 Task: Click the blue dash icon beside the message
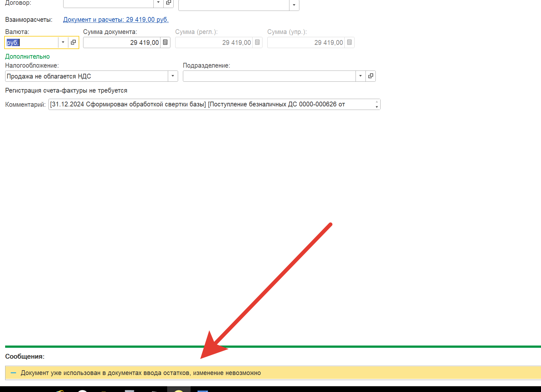tap(13, 373)
